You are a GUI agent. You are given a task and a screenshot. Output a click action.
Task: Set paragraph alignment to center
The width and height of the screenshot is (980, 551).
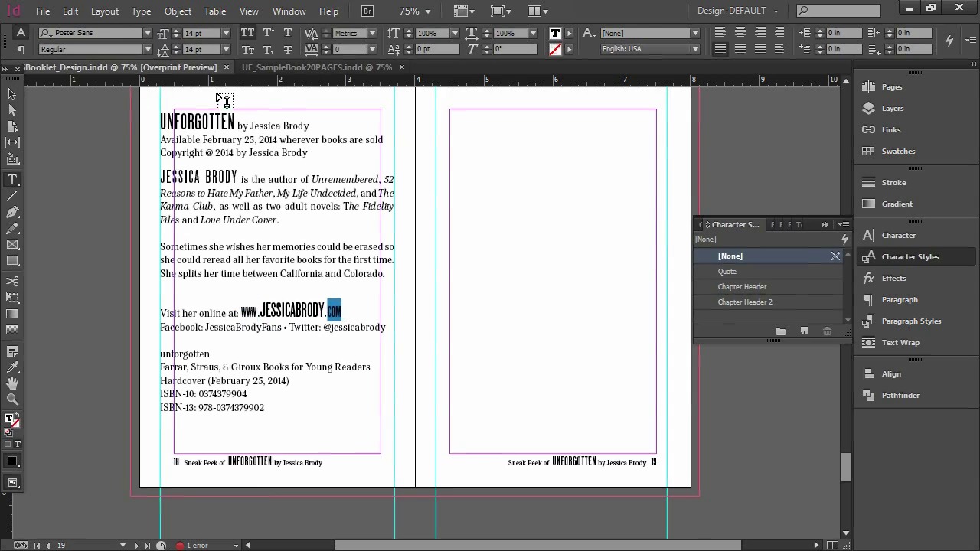[740, 33]
